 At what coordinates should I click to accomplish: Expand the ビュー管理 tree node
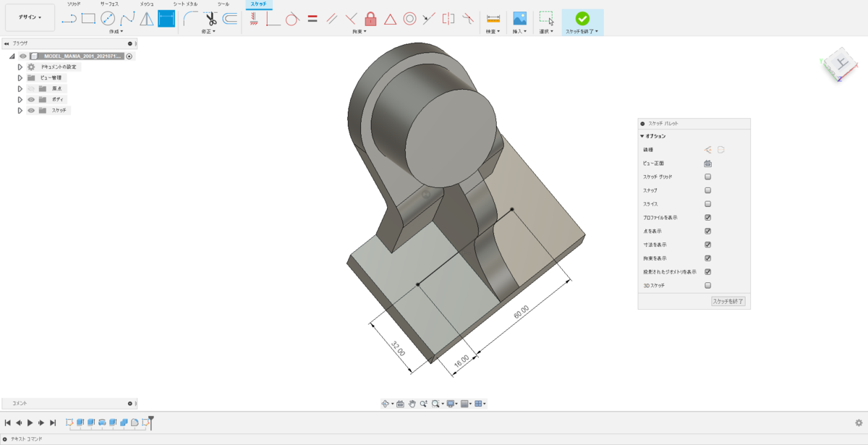(20, 77)
